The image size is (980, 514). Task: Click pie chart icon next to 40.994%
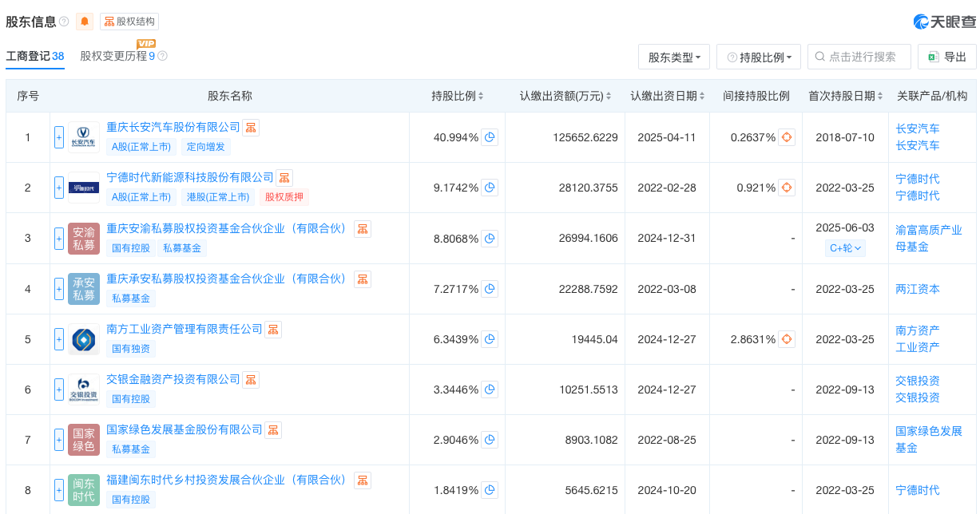pos(490,137)
